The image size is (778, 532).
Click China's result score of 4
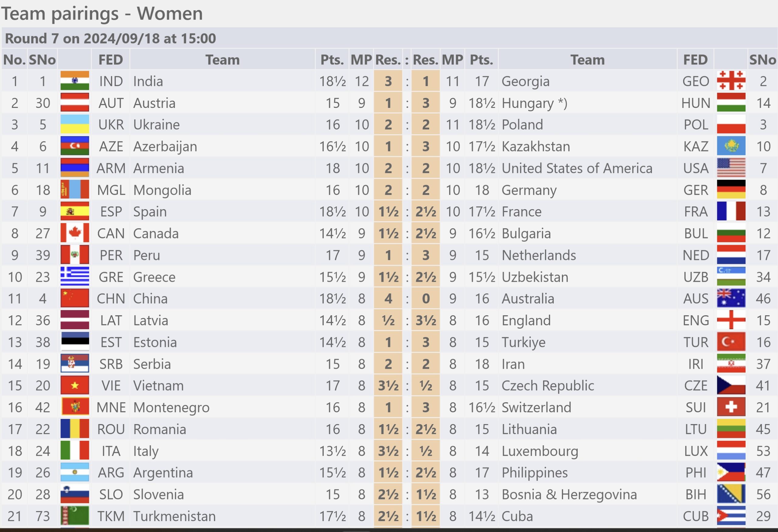tap(388, 298)
